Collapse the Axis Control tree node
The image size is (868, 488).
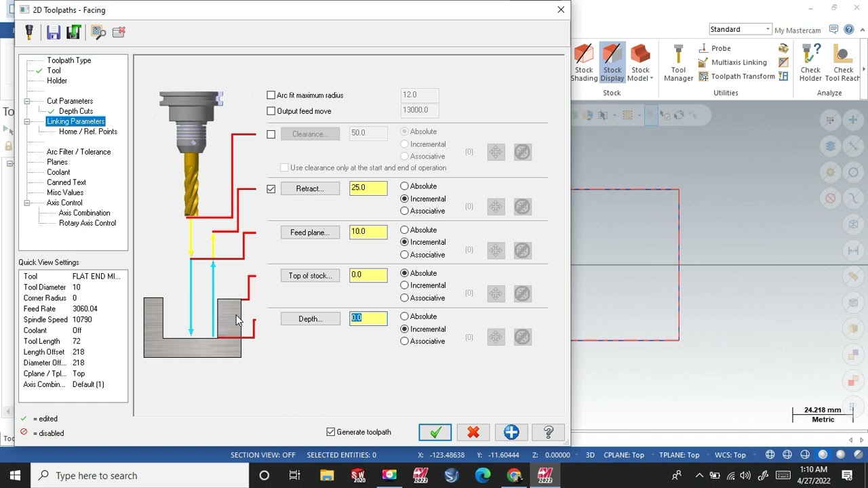click(x=27, y=203)
